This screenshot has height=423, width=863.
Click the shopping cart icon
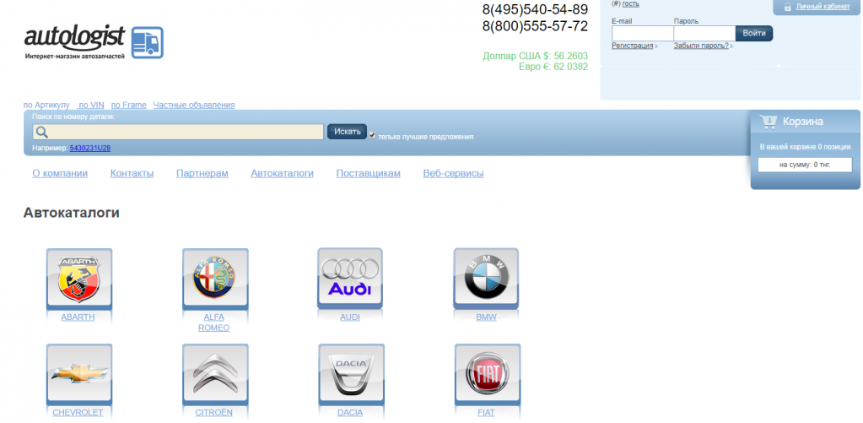(x=768, y=122)
